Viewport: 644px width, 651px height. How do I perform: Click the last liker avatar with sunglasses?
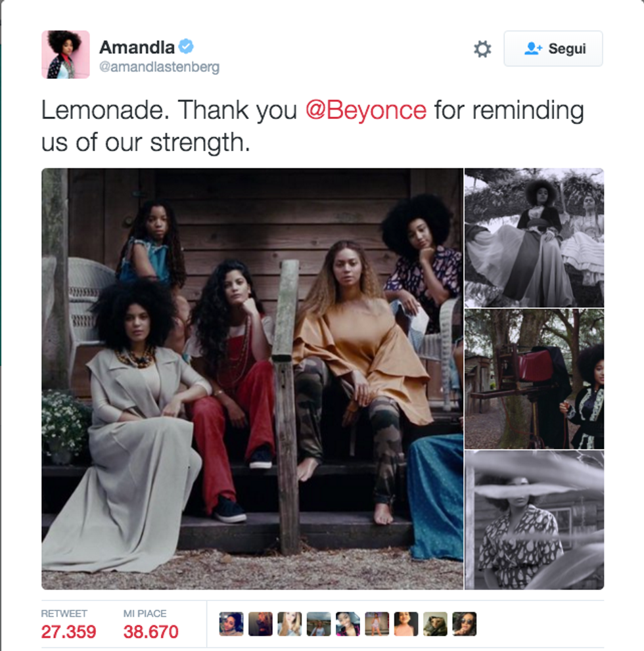tap(464, 623)
